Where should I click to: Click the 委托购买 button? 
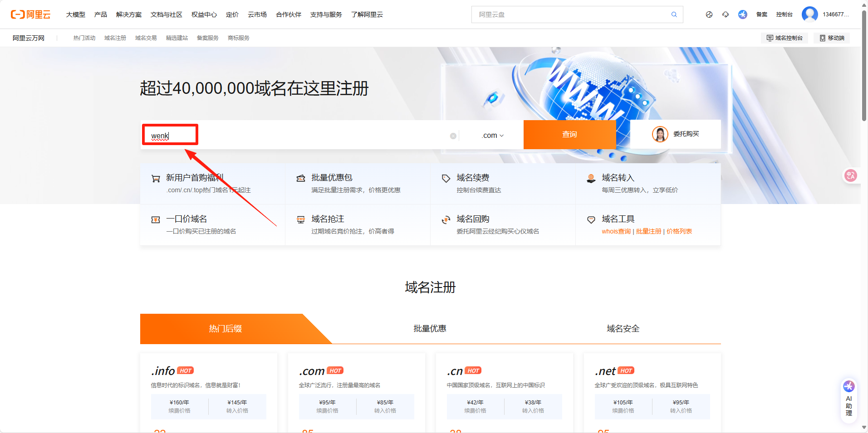coord(676,134)
